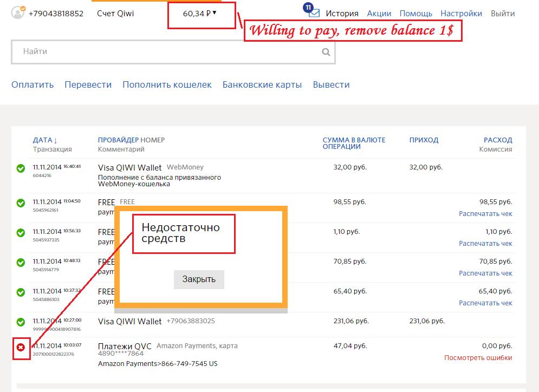Image resolution: width=539 pixels, height=392 pixels.
Task: Open the История section
Action: click(x=342, y=14)
